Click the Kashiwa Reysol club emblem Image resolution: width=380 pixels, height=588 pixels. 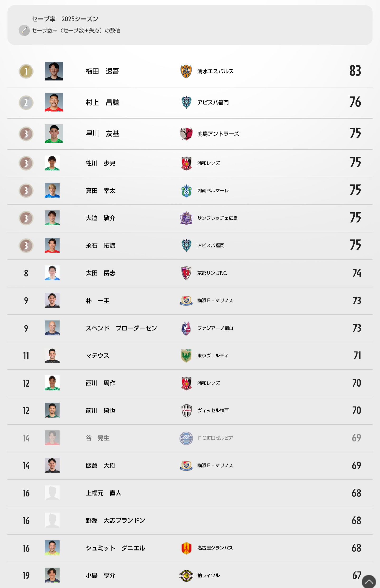point(186,576)
